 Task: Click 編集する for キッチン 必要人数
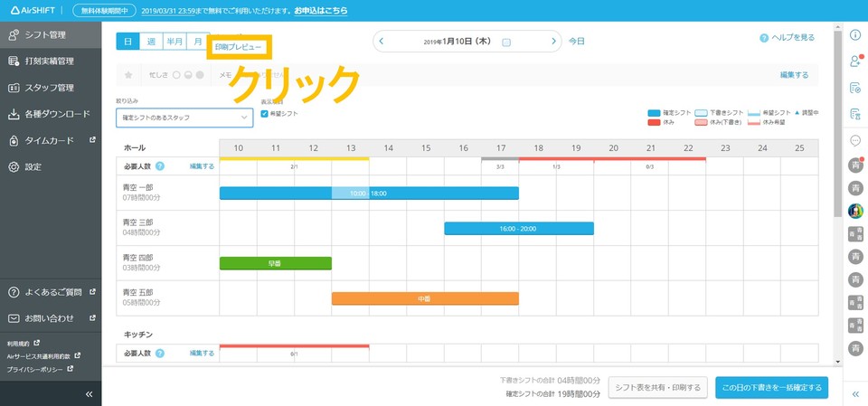point(202,353)
